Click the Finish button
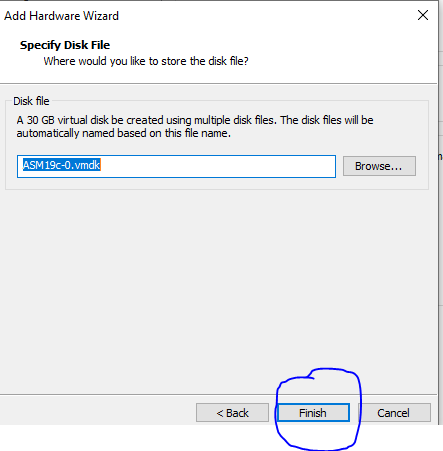The height and width of the screenshot is (451, 443). pyautogui.click(x=313, y=413)
